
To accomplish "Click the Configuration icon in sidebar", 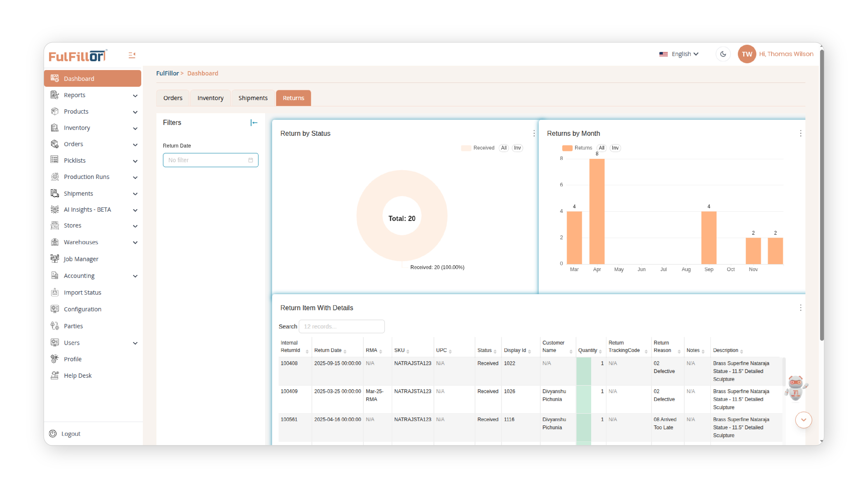I will (x=55, y=309).
